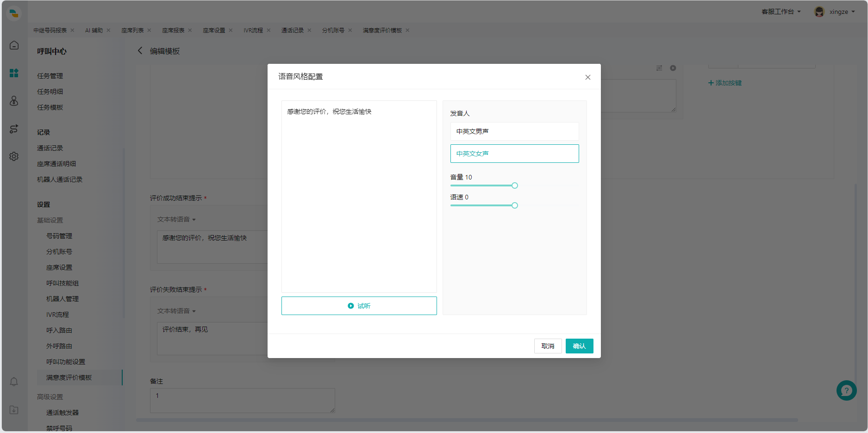Open the download inbox icon at bottom left

coord(14,410)
